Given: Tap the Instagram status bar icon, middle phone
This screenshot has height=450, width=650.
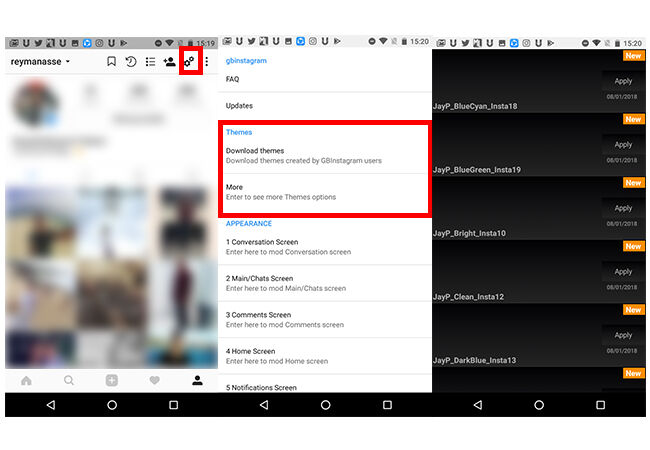Looking at the screenshot, I should point(313,41).
